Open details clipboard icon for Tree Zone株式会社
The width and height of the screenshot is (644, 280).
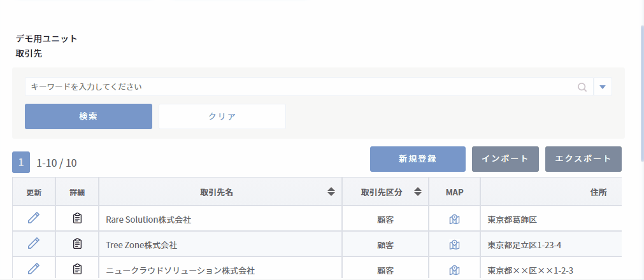tap(77, 244)
